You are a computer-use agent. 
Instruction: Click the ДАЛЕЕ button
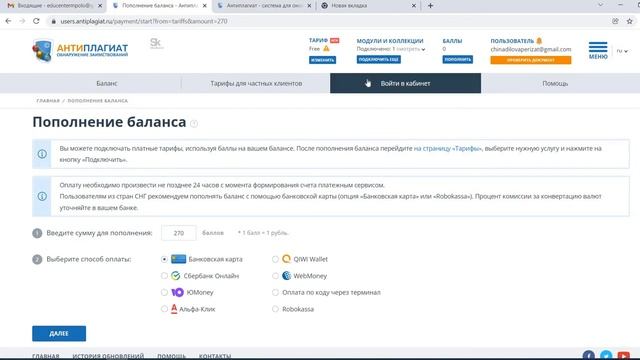(59, 333)
